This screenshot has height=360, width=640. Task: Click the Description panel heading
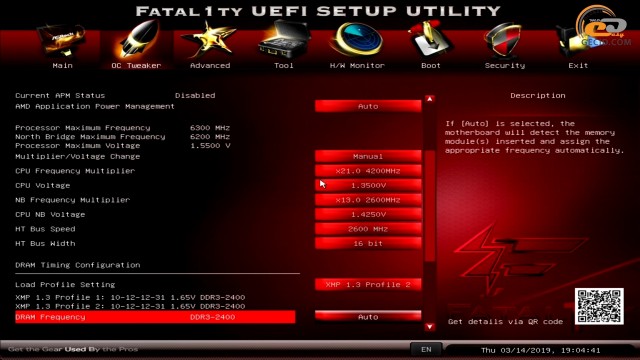pos(538,95)
